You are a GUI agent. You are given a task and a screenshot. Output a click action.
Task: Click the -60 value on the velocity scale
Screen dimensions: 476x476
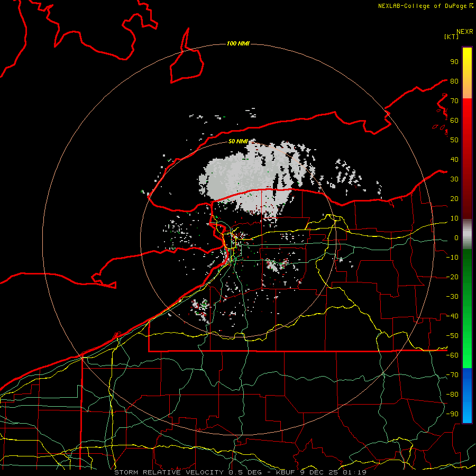click(452, 355)
